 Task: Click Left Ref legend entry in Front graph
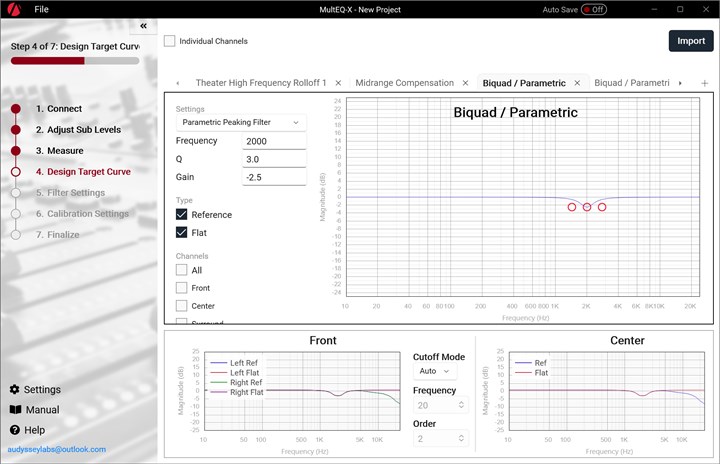pos(235,363)
